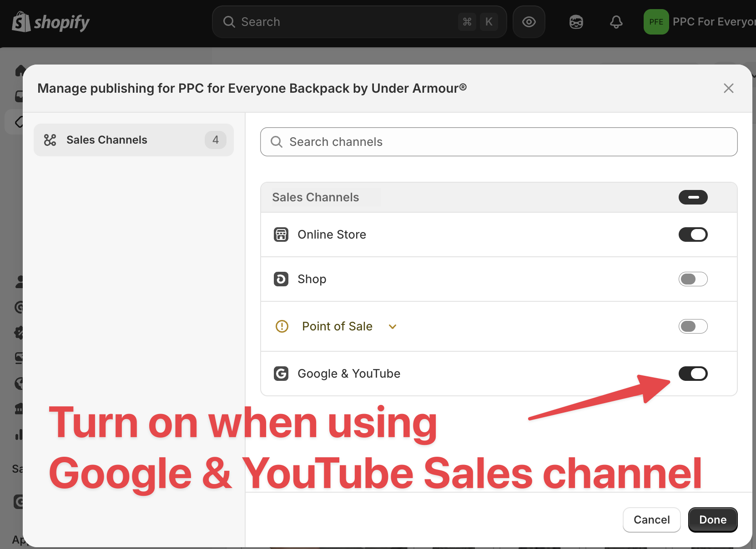Focus the top Search bar
Viewport: 756px width, 549px height.
click(x=359, y=22)
